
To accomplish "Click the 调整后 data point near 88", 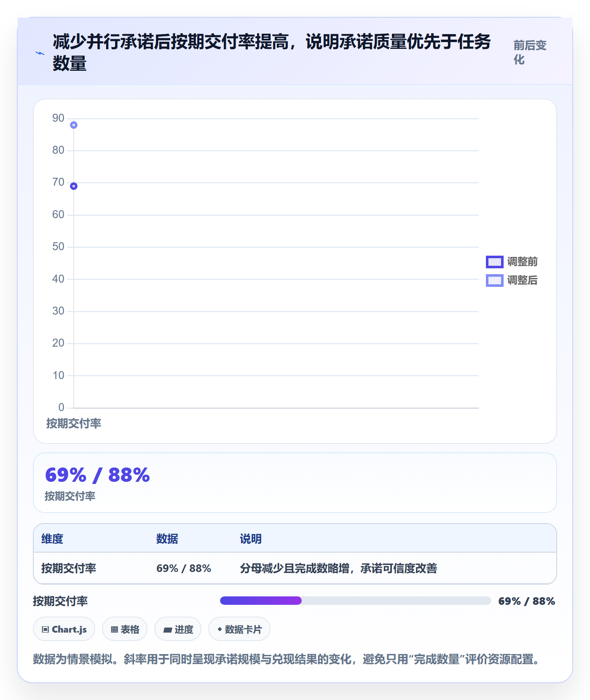I will (74, 125).
